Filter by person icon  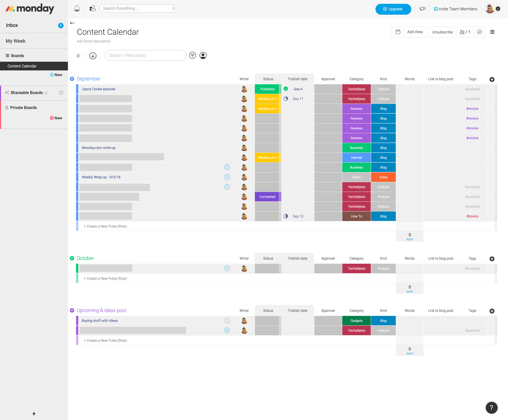[203, 55]
